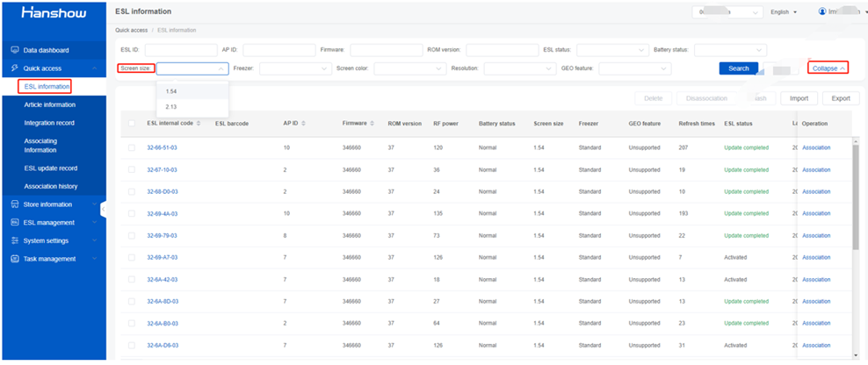Image resolution: width=868 pixels, height=365 pixels.
Task: Open the Battery status dropdown
Action: click(731, 50)
